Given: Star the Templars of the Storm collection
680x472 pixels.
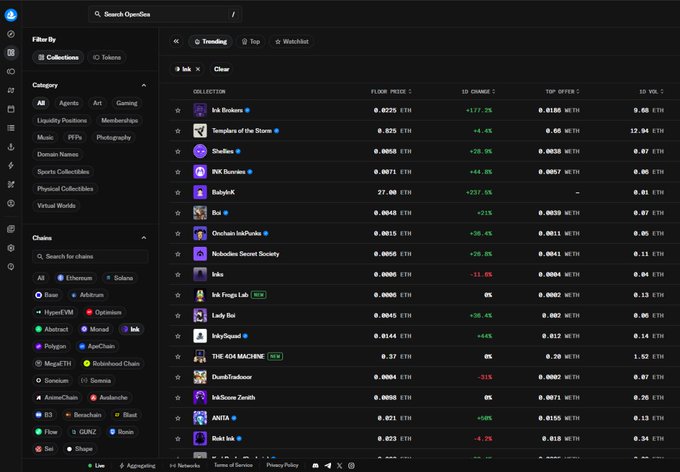Looking at the screenshot, I should click(178, 131).
